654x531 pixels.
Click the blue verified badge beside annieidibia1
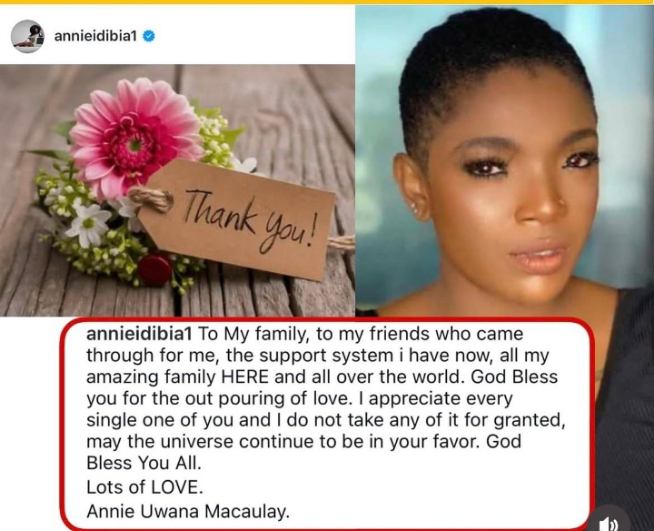point(149,36)
